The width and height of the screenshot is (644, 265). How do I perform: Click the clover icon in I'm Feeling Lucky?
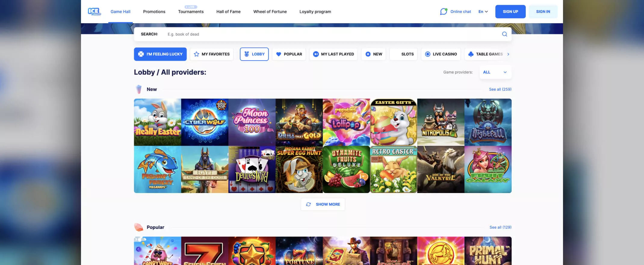(x=141, y=54)
